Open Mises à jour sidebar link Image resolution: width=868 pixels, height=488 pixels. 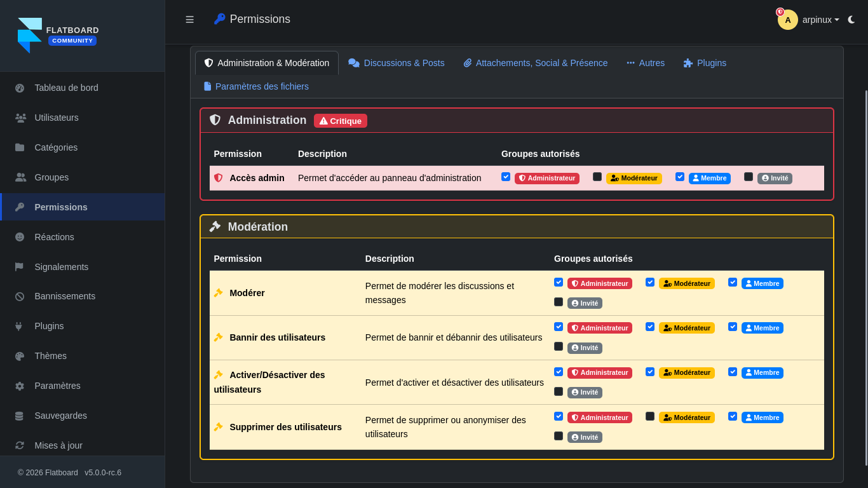(x=58, y=445)
